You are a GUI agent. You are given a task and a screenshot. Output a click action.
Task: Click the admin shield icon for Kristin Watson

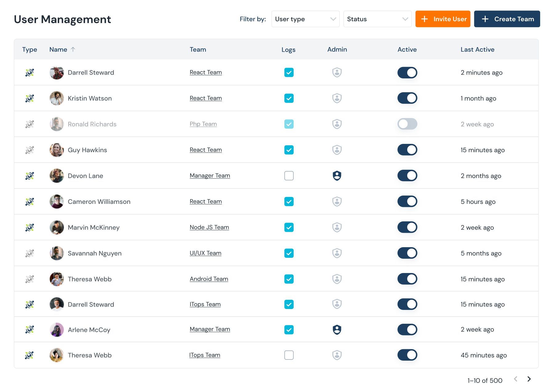(337, 98)
